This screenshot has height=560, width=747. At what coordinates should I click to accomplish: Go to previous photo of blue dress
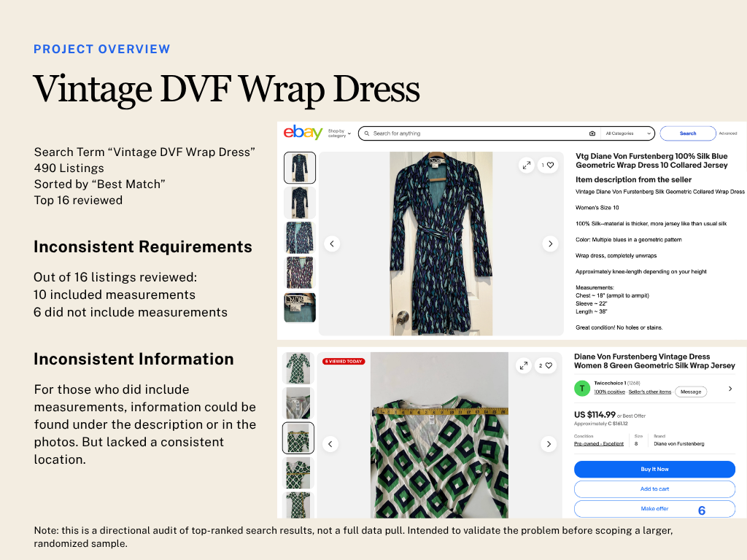(x=332, y=244)
